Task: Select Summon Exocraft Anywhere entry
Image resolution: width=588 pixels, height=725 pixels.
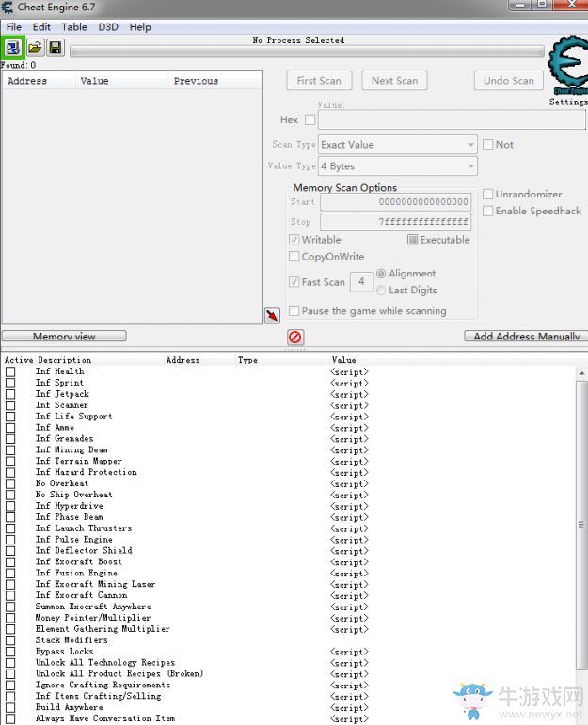Action: pyautogui.click(x=93, y=607)
